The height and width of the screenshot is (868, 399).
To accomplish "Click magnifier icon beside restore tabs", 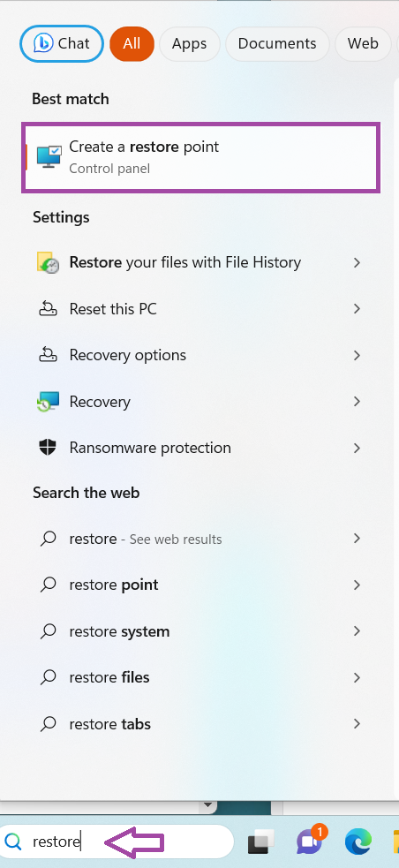I will pos(49,723).
